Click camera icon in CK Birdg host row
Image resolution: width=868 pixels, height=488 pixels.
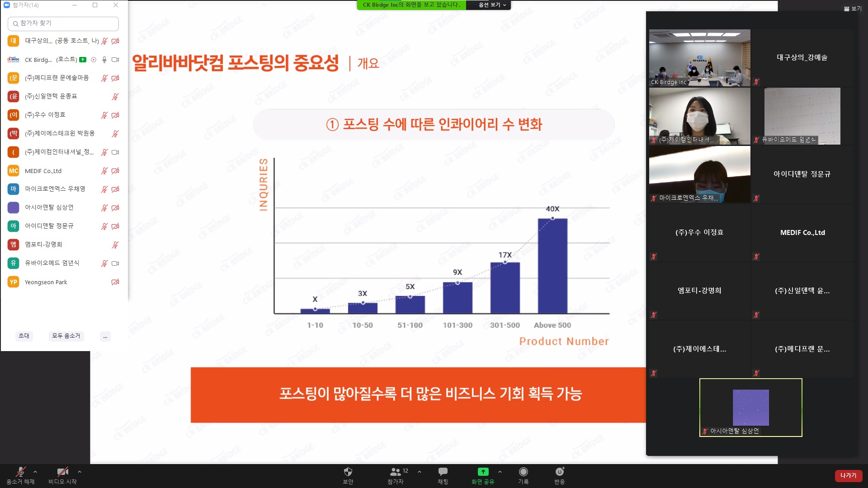(116, 60)
